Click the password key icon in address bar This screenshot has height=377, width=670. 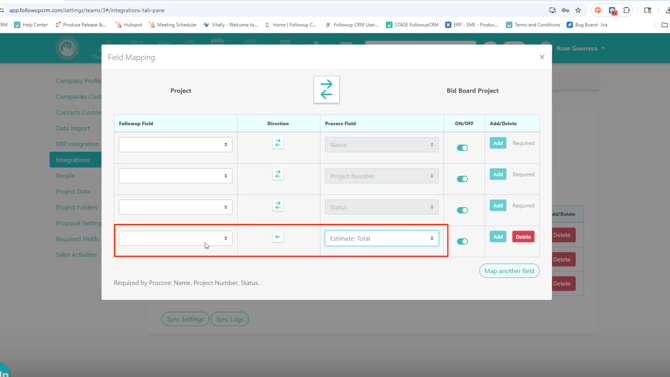click(x=565, y=10)
